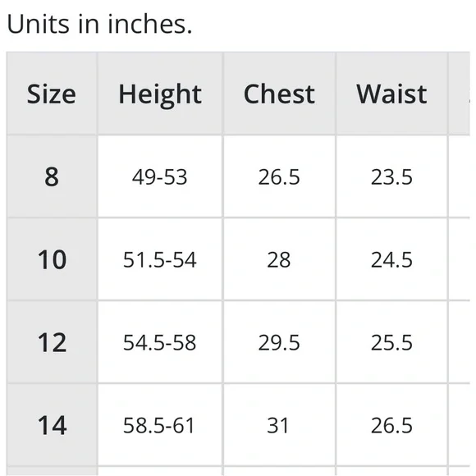The width and height of the screenshot is (476, 476).
Task: Click the waist value 24.5
Action: coord(391,259)
